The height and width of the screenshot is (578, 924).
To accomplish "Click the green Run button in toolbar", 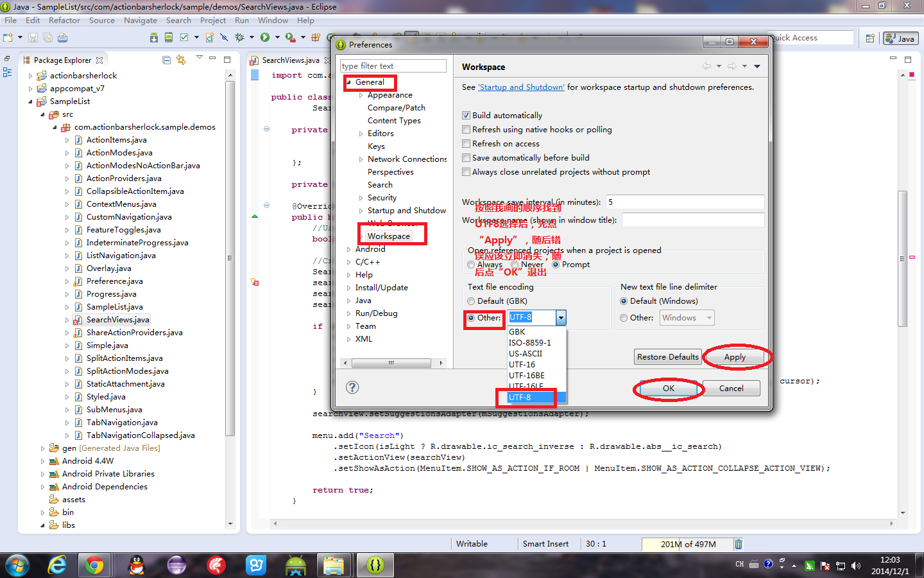I will pos(265,38).
